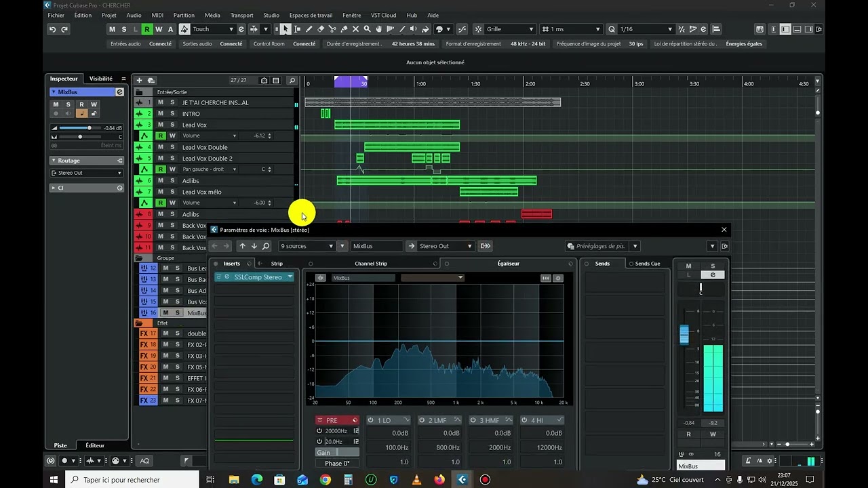Mute the Lead Vox Double track
Screen dimensions: 868x488
coord(161,147)
